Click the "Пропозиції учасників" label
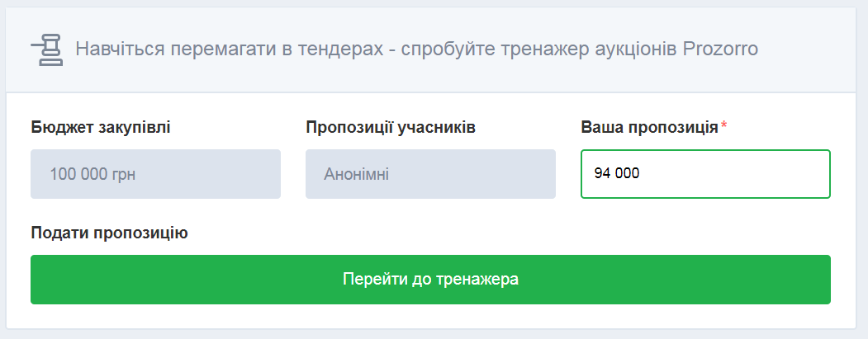The height and width of the screenshot is (339, 868). [x=390, y=128]
